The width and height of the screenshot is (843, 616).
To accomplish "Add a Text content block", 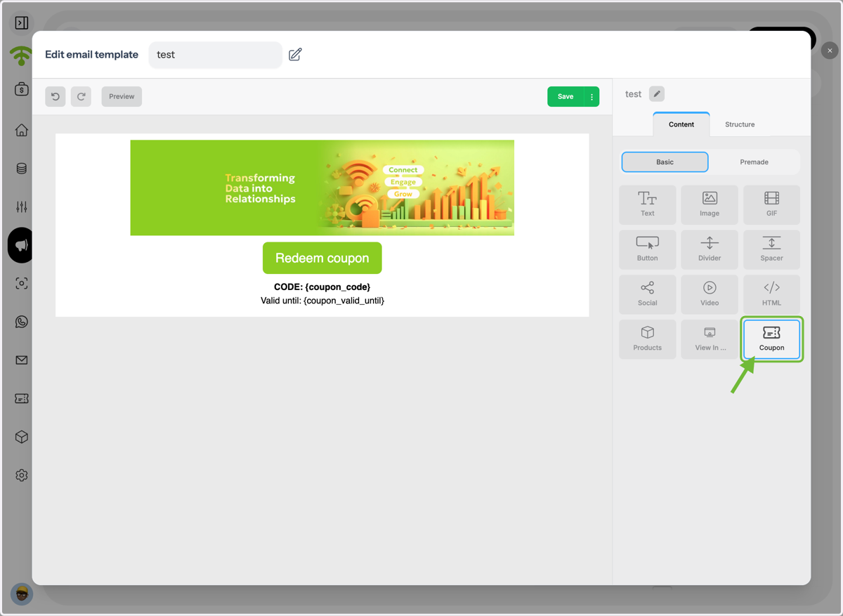I will coord(647,204).
